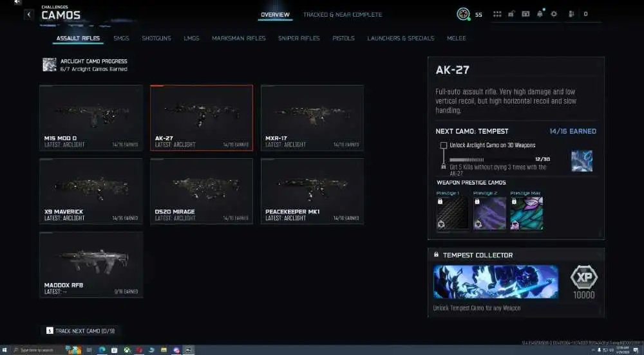Go back using the left arrow beside CAMOS
Image resolution: width=644 pixels, height=355 pixels.
click(29, 15)
